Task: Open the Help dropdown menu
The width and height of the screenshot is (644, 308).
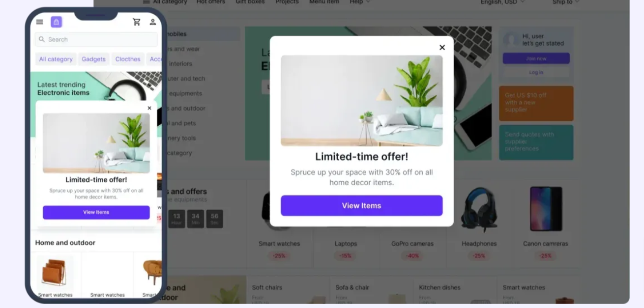Action: pyautogui.click(x=359, y=2)
